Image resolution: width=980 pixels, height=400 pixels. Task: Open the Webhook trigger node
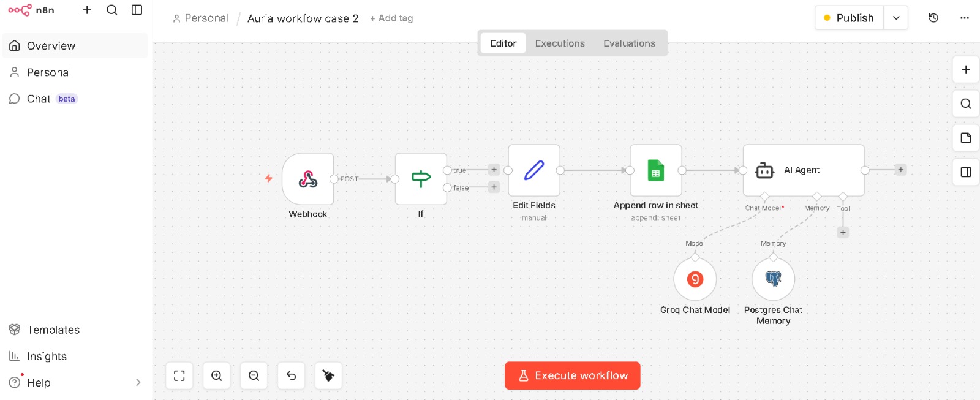pyautogui.click(x=307, y=179)
